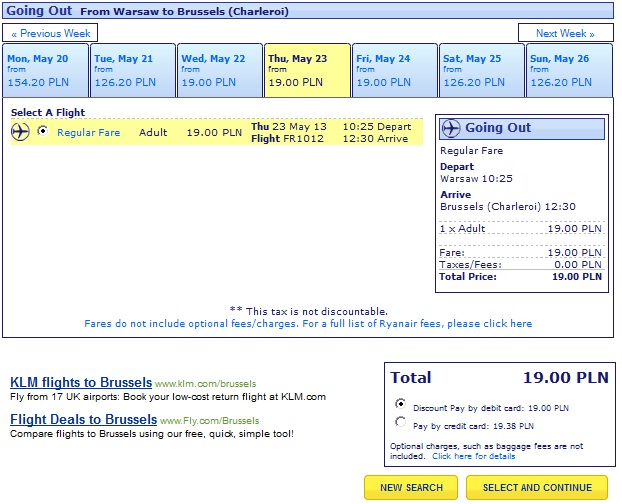
Task: Click the airplane icon beside Regular Fare row
Action: pyautogui.click(x=20, y=132)
